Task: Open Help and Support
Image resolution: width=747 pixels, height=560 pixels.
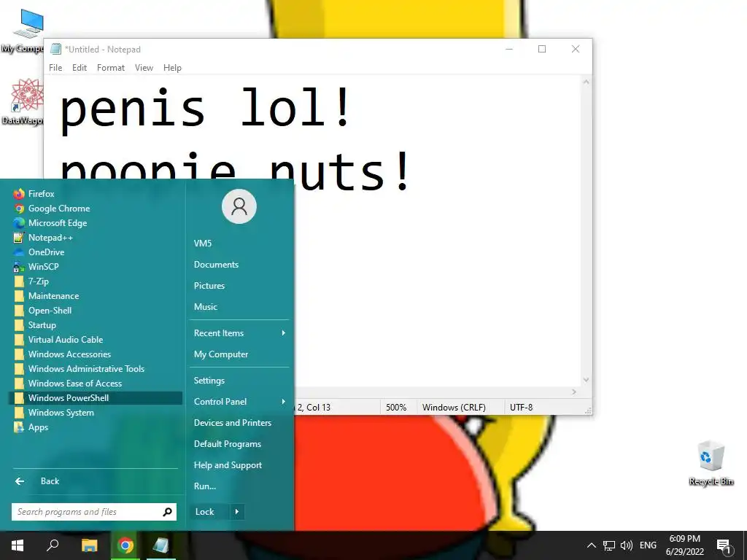Action: pos(239,465)
